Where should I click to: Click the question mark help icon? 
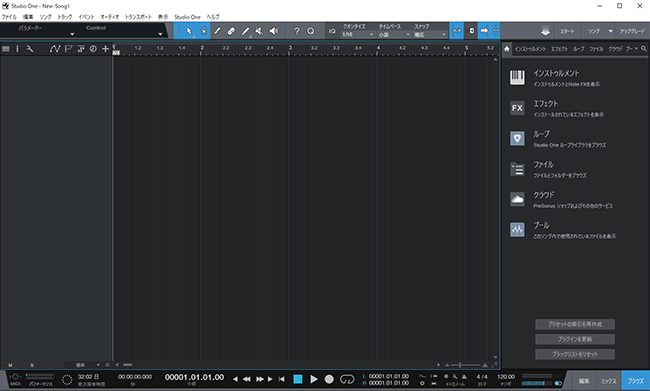coord(297,31)
